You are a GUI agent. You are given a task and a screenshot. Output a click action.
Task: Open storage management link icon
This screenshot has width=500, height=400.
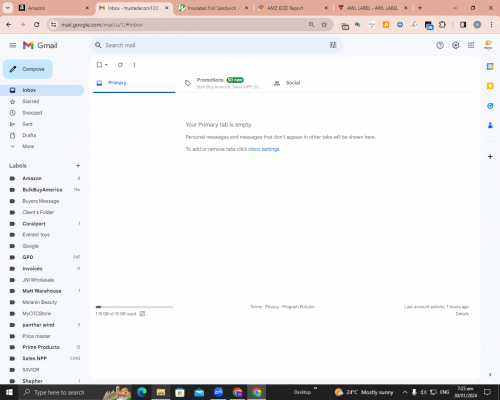[142, 314]
